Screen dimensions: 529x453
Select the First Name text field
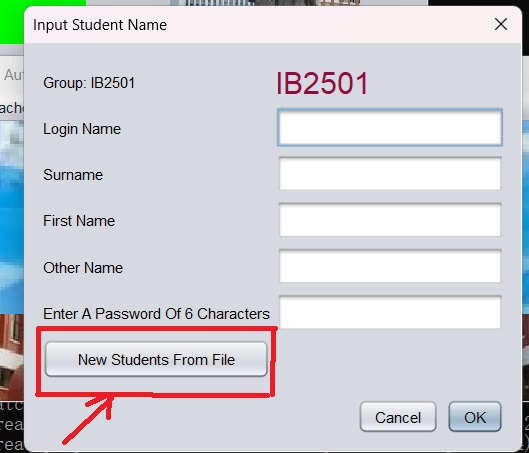[390, 220]
